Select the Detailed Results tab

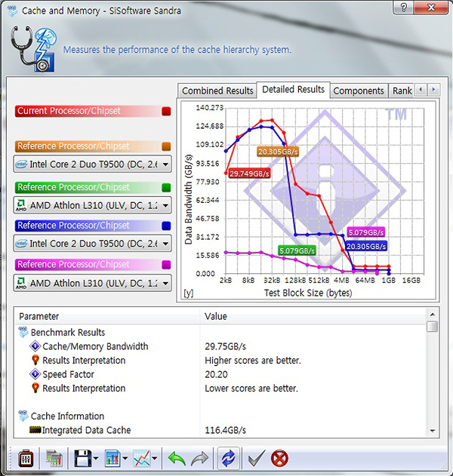[293, 90]
